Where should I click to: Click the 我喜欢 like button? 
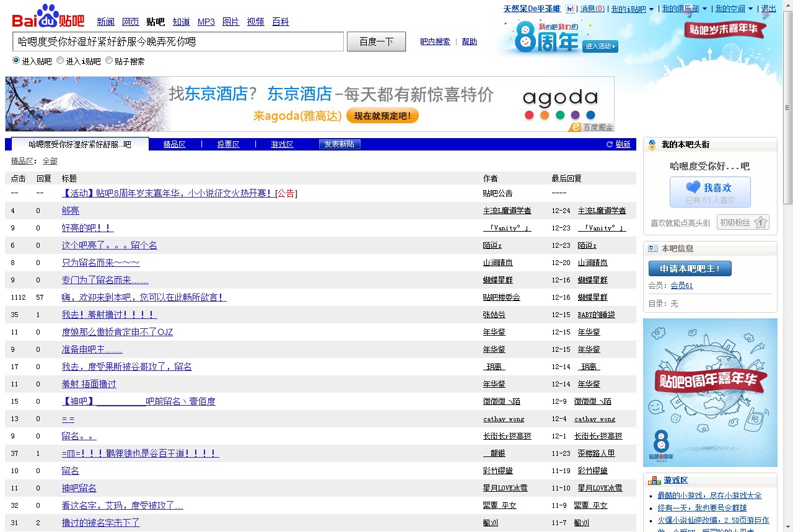click(710, 192)
